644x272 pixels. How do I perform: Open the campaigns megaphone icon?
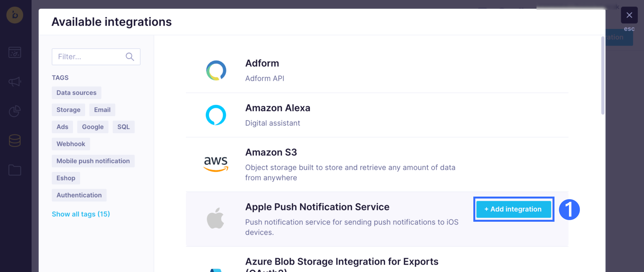15,82
